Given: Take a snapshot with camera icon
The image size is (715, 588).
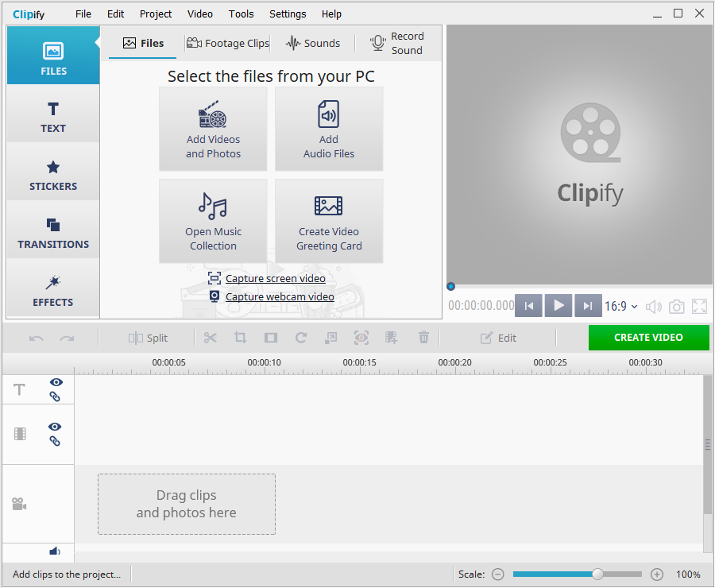Looking at the screenshot, I should [x=676, y=307].
